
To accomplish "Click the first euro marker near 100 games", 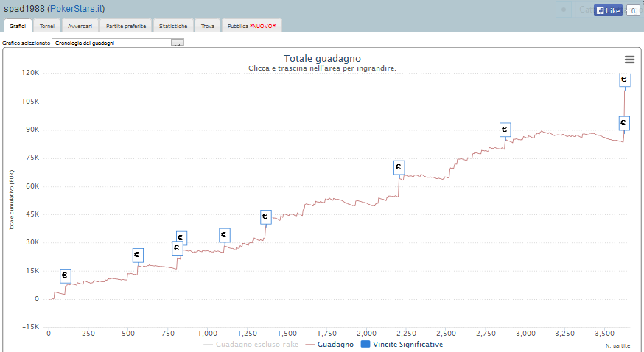I will [66, 275].
